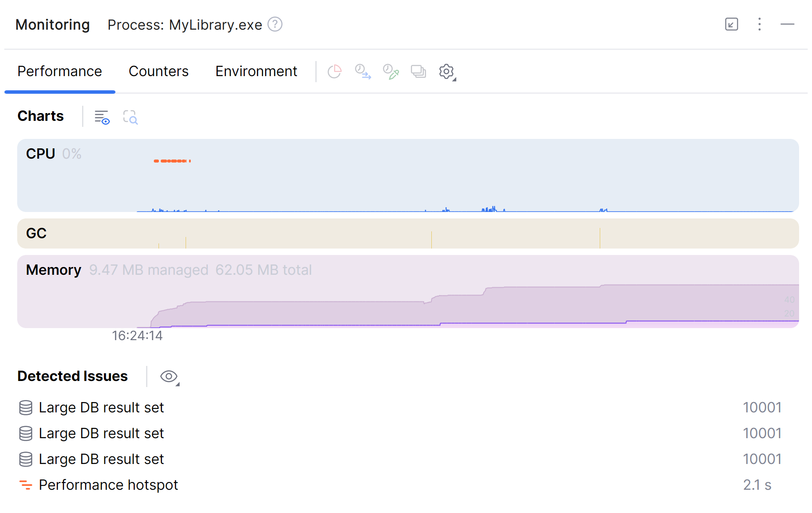Open help for Process MyLibrary.exe
The height and width of the screenshot is (513, 812).
click(x=275, y=25)
